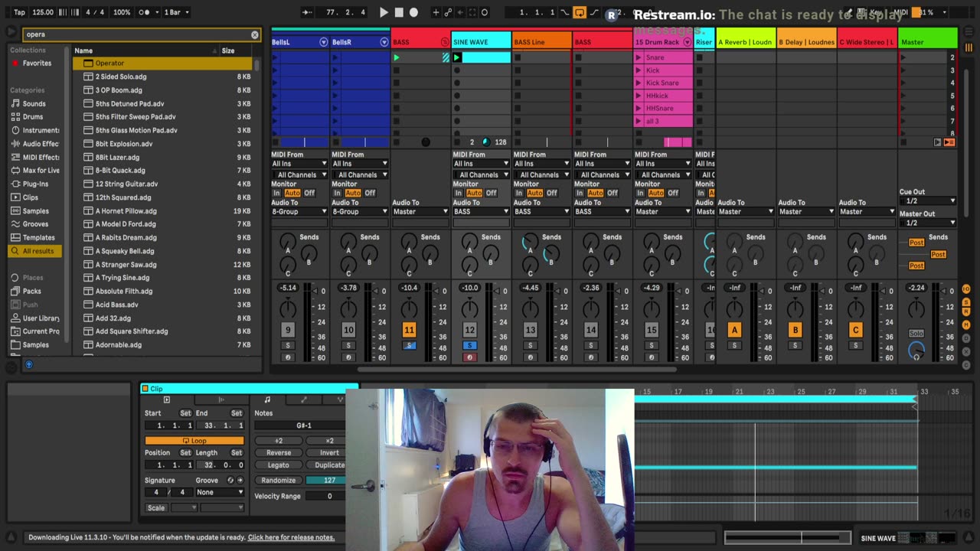Toggle the metronome button
980x551 pixels.
tap(145, 12)
